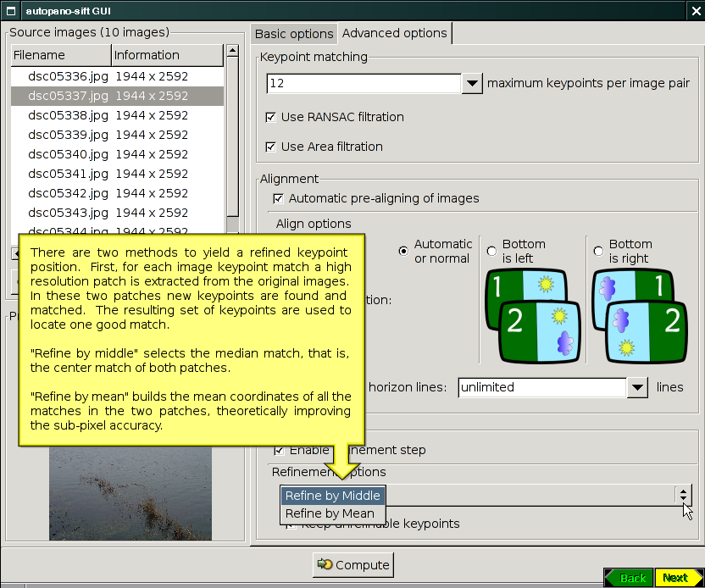Go to previous step with Back button
This screenshot has height=588, width=705.
point(630,578)
